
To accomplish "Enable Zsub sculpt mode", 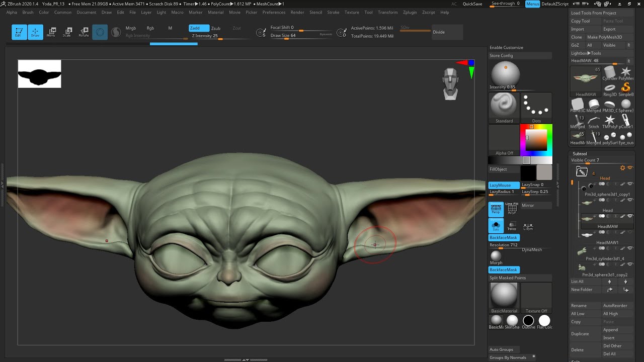I will click(216, 28).
